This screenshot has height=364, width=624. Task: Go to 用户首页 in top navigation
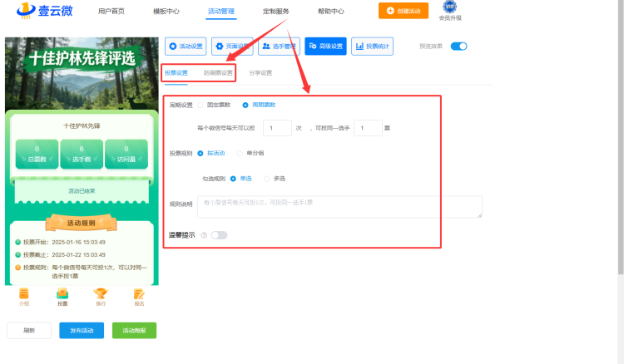111,11
